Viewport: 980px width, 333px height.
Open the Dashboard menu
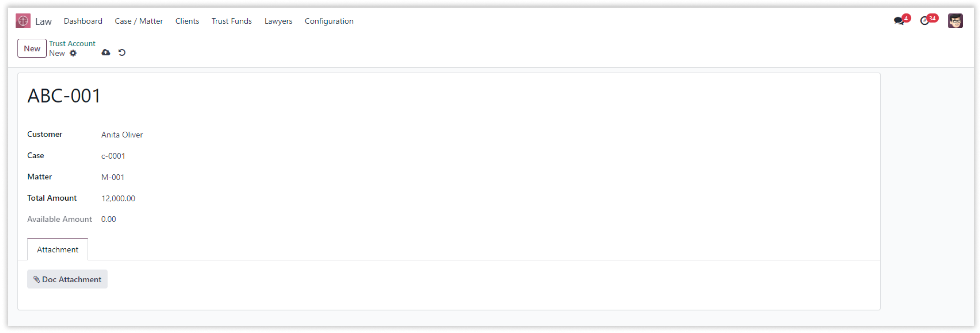click(83, 21)
